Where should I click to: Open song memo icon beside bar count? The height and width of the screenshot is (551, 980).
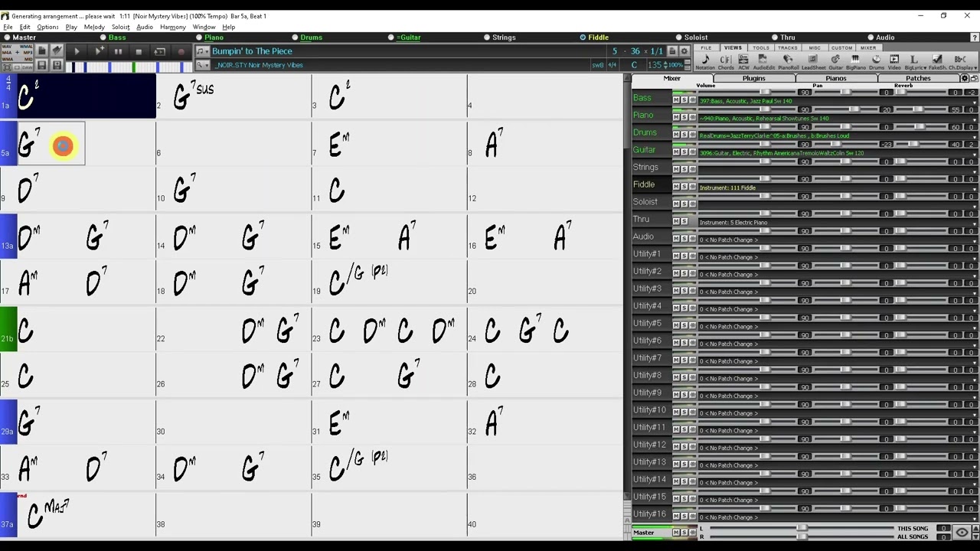point(672,51)
